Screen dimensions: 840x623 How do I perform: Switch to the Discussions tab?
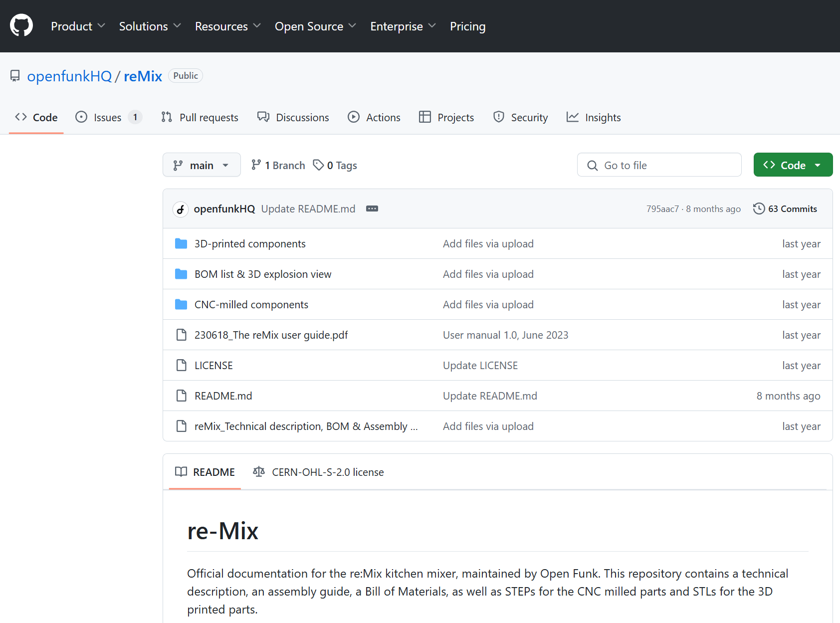click(293, 117)
